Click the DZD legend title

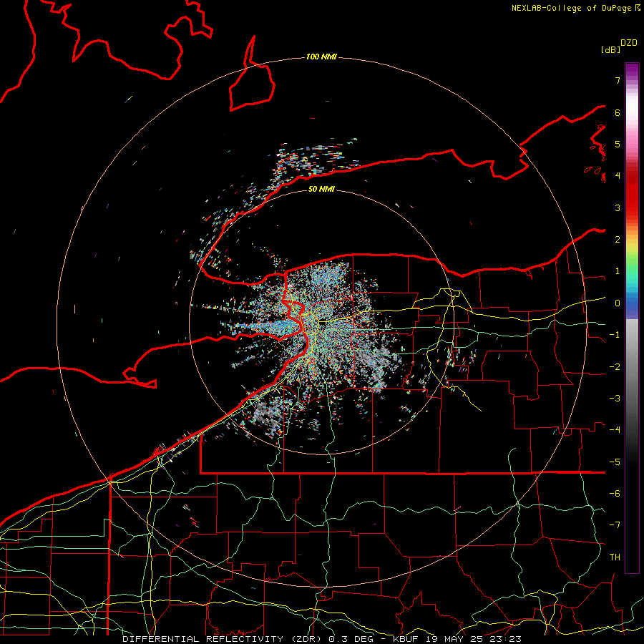629,43
